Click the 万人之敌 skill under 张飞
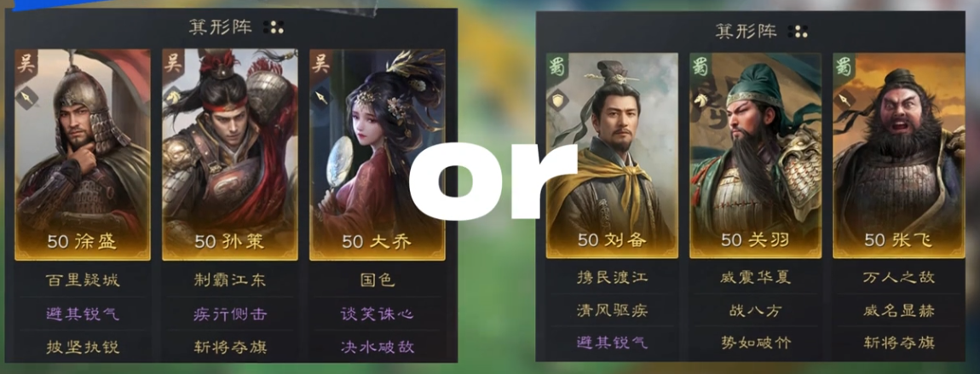Viewport: 980px width, 374px height. (x=899, y=277)
